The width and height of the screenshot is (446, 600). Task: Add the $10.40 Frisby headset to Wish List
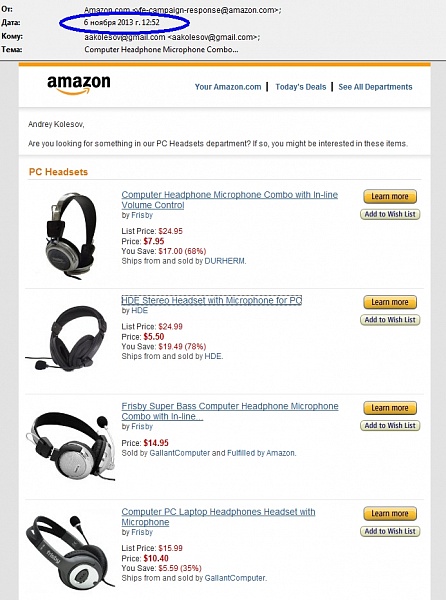click(390, 531)
